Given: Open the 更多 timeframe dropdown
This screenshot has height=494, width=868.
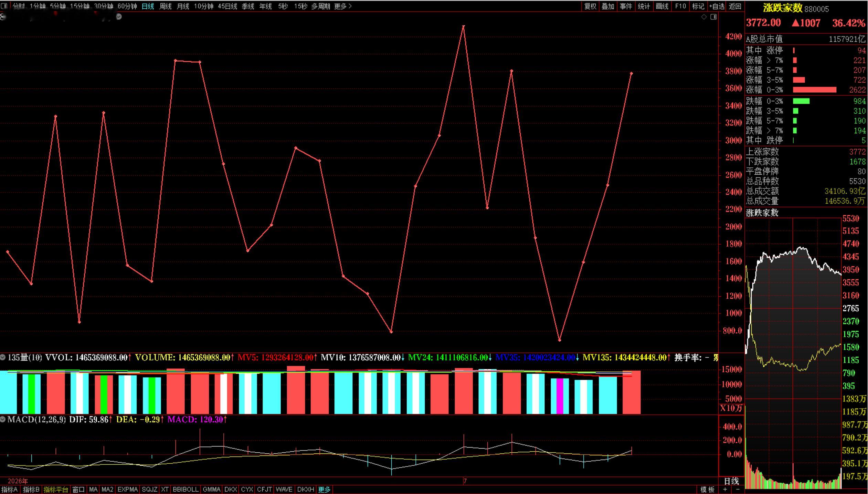Looking at the screenshot, I should [x=343, y=6].
